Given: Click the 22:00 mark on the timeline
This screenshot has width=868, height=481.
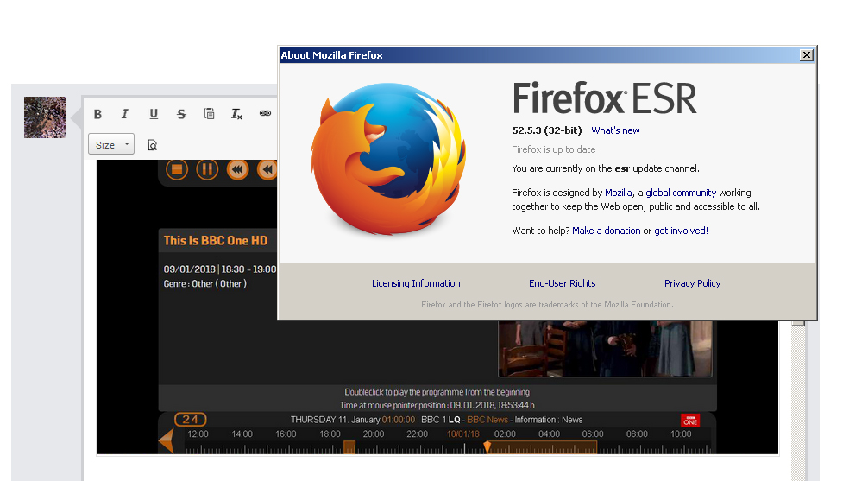Looking at the screenshot, I should [418, 434].
